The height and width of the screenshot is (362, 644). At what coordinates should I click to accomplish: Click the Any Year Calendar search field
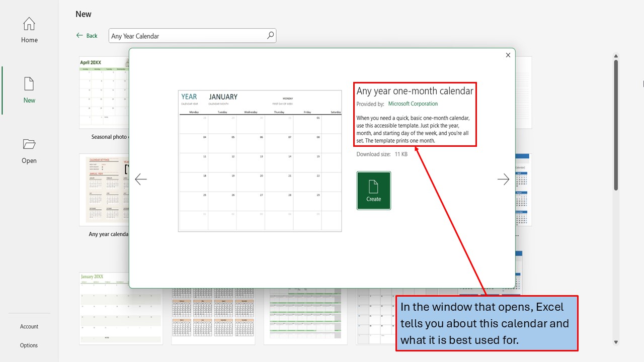(186, 35)
